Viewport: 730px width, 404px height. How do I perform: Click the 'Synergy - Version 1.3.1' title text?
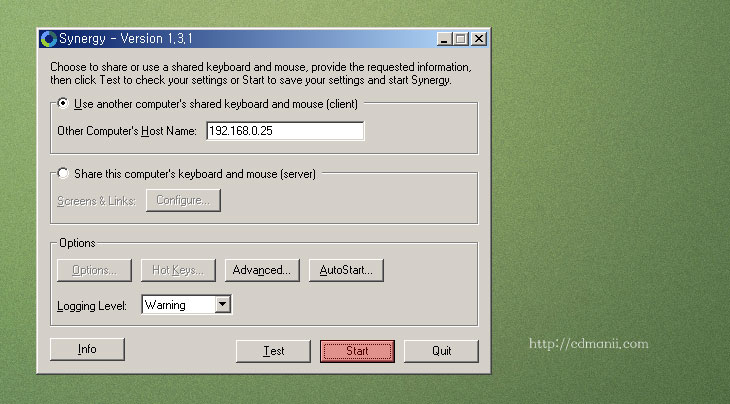126,39
